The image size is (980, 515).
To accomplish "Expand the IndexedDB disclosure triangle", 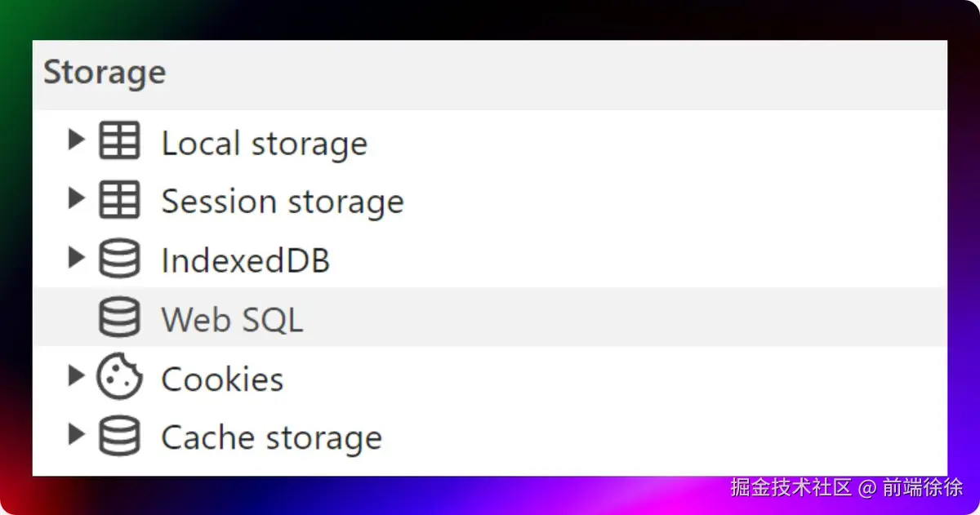I will click(x=76, y=258).
